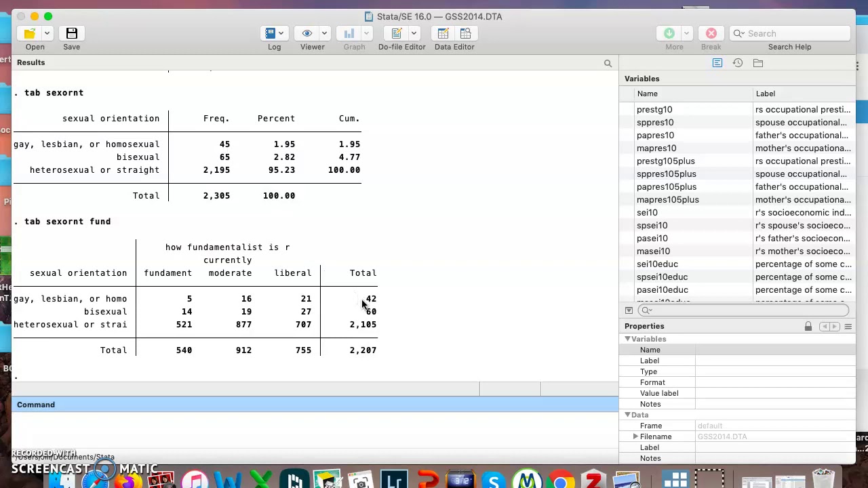The height and width of the screenshot is (488, 868).
Task: Click the Graph toolbar icon
Action: click(349, 33)
